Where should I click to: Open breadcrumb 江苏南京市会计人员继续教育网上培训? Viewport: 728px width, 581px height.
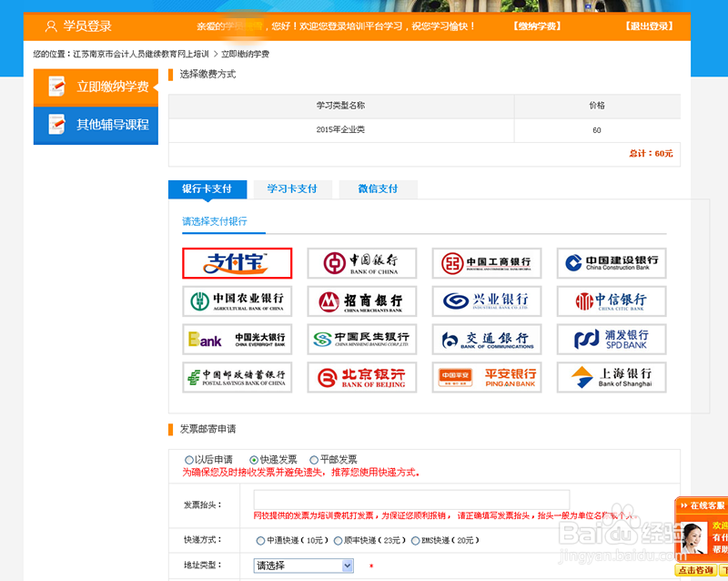(141, 55)
